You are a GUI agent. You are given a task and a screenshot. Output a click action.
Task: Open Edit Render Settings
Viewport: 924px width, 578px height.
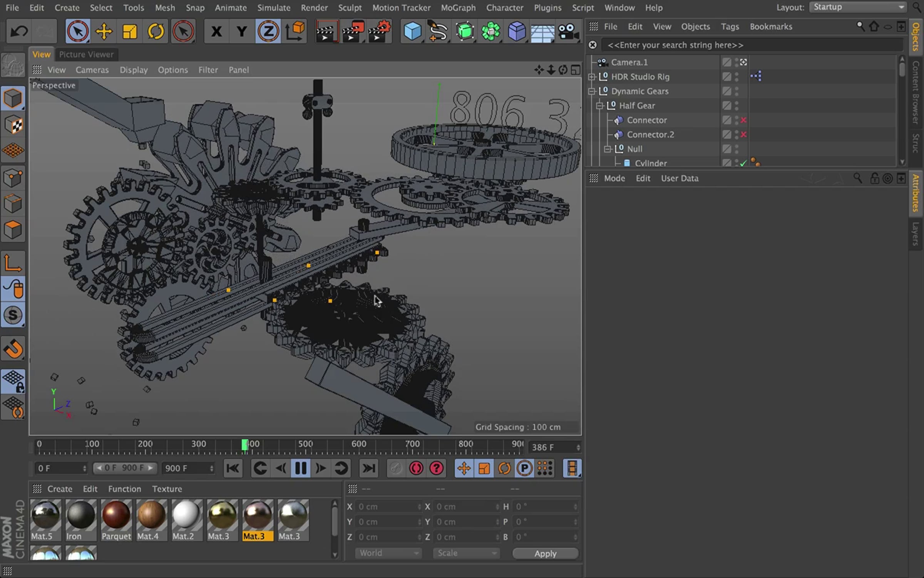tap(380, 31)
